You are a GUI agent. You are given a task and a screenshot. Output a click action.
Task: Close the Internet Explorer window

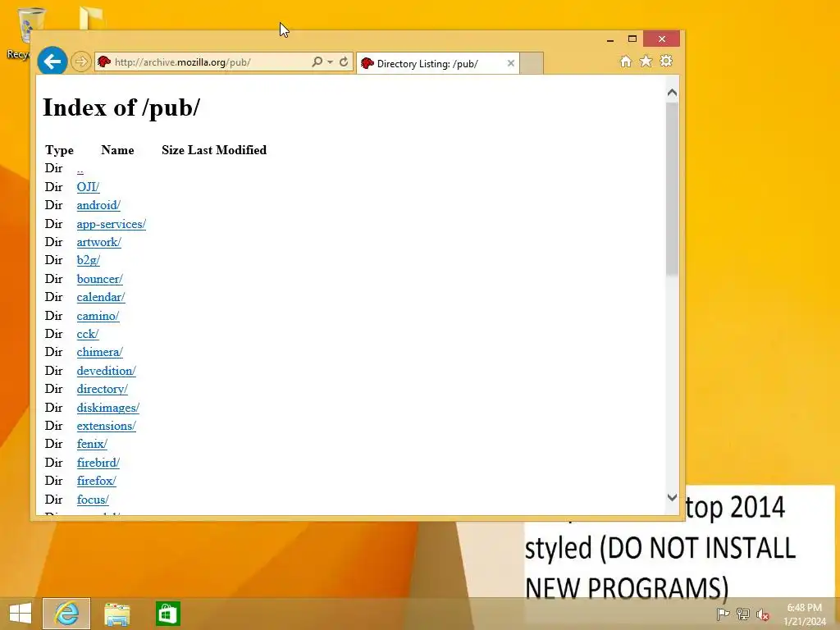click(662, 39)
